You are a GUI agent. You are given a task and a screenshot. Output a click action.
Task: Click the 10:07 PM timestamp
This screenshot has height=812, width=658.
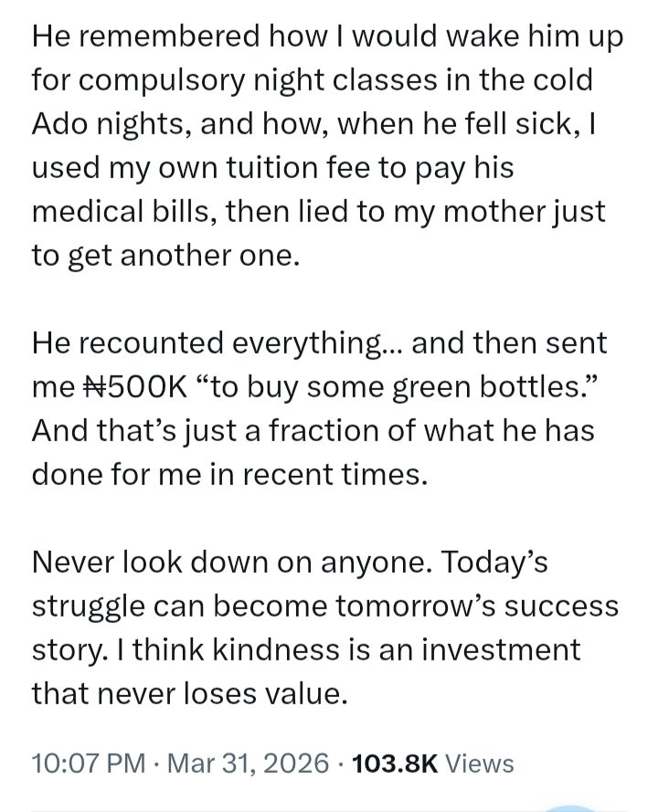88,763
